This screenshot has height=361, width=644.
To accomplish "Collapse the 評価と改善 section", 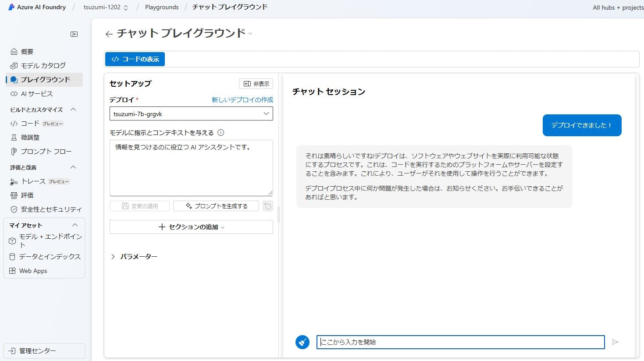I will point(73,167).
